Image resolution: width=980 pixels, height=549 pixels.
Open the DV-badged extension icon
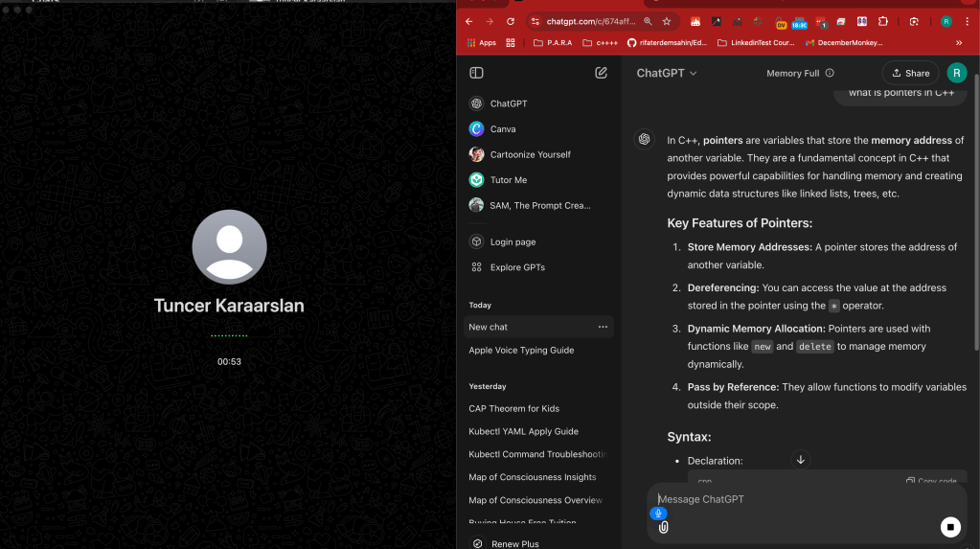[781, 22]
